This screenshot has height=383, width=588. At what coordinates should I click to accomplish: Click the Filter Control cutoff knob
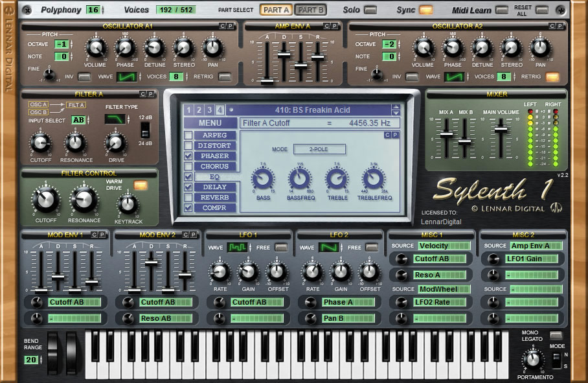click(45, 200)
